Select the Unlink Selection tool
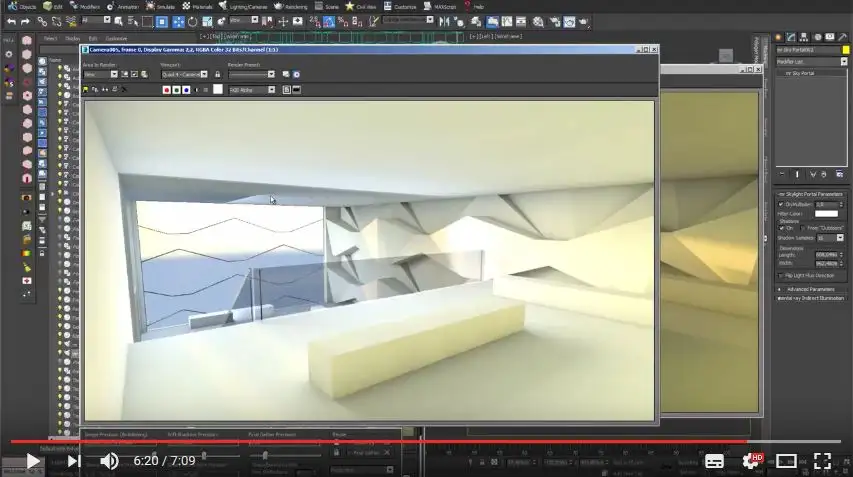Screen dimensions: 853x477 [57, 22]
